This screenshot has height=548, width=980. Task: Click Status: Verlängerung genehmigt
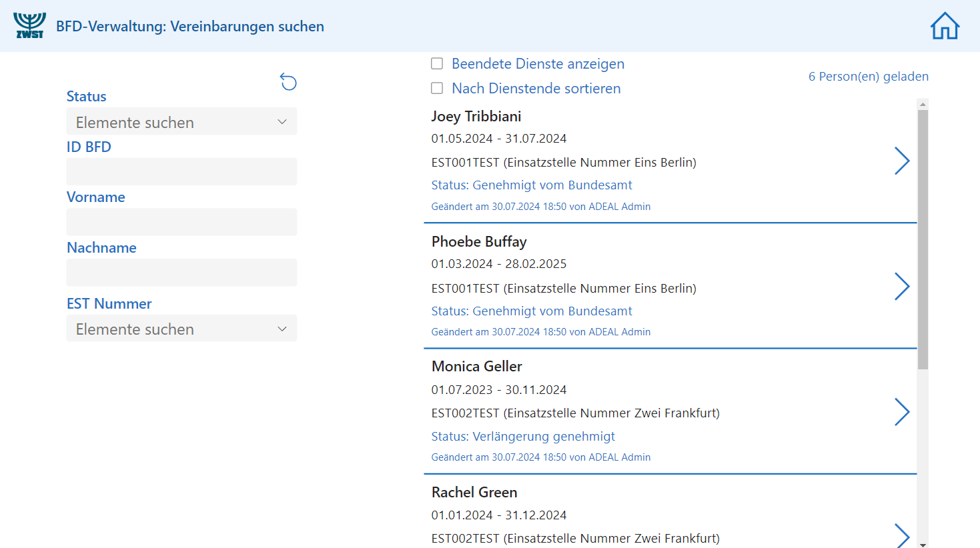[523, 436]
